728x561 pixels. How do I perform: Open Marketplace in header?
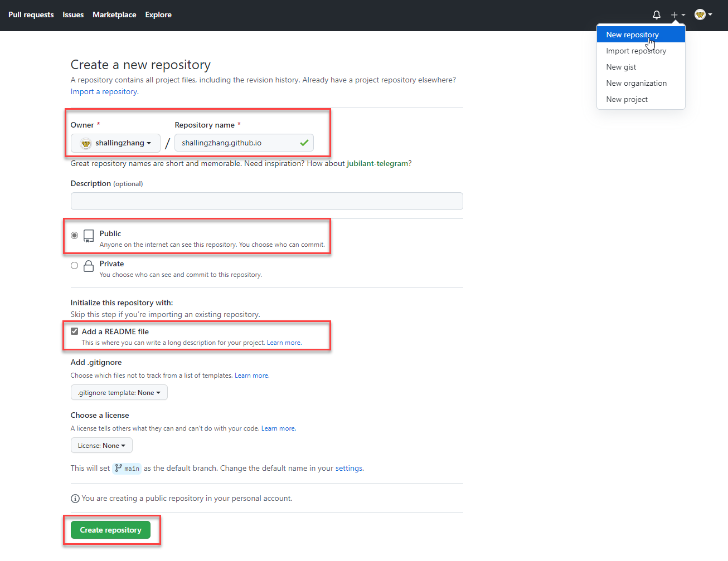(114, 15)
